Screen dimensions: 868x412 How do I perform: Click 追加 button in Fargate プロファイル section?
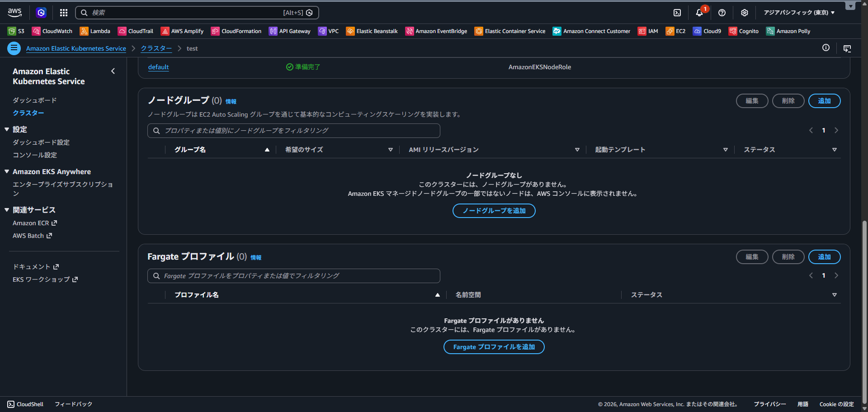(824, 257)
